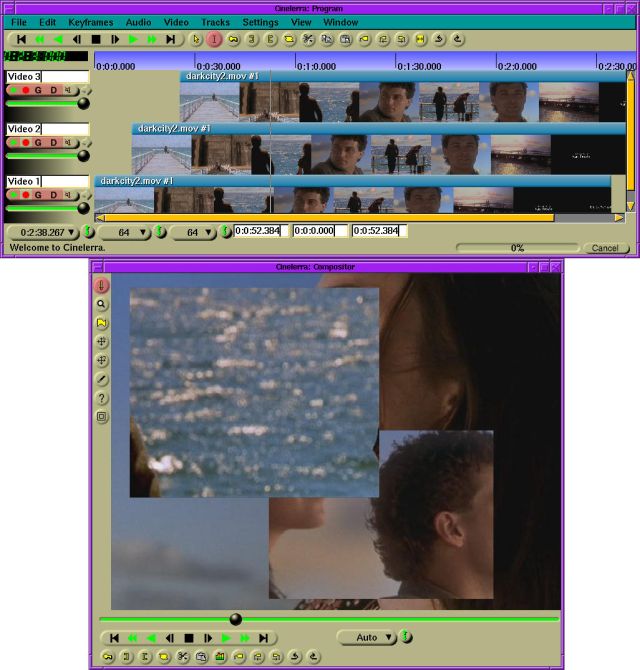Select the eyedropper tool in Compositor

click(x=102, y=379)
